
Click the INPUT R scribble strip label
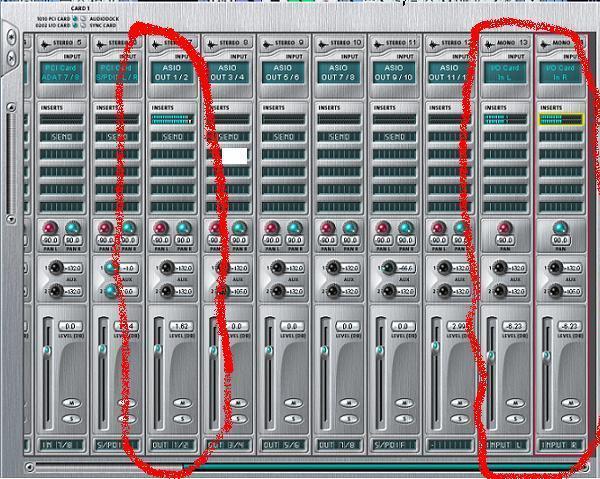click(x=561, y=445)
